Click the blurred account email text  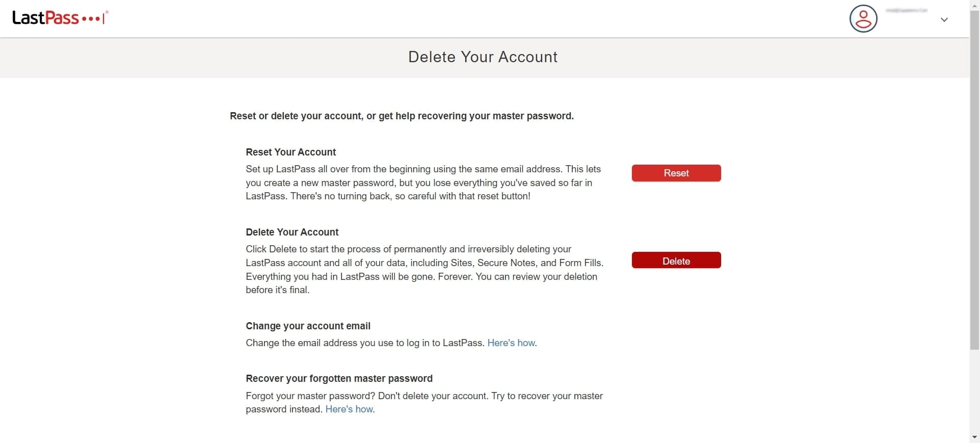pos(906,11)
